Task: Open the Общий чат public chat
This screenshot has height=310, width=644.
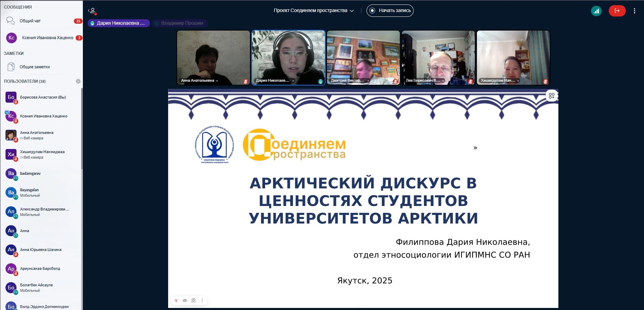Action: tap(30, 21)
